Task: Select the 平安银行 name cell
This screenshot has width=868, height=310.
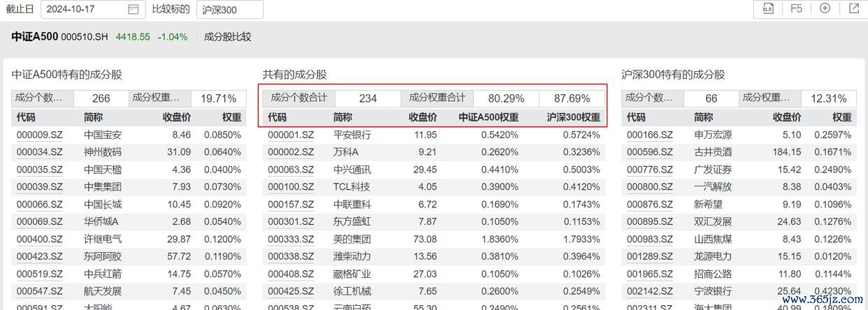Action: [x=352, y=135]
